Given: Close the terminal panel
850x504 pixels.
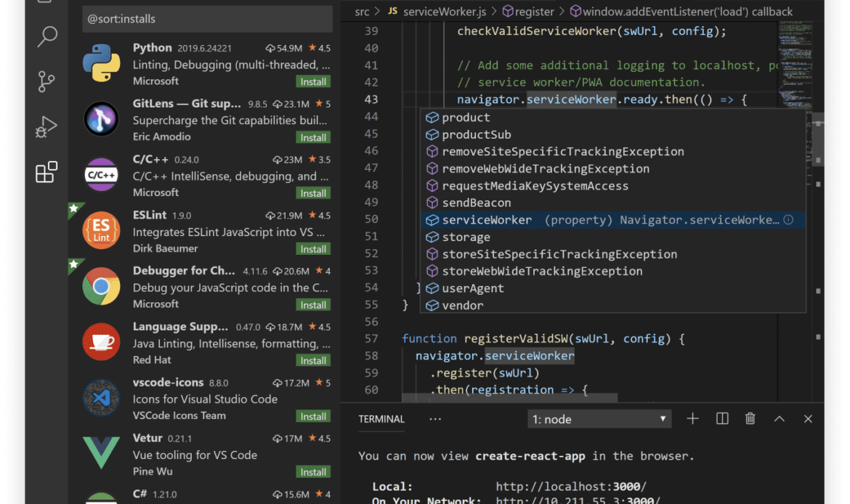Looking at the screenshot, I should pyautogui.click(x=808, y=419).
